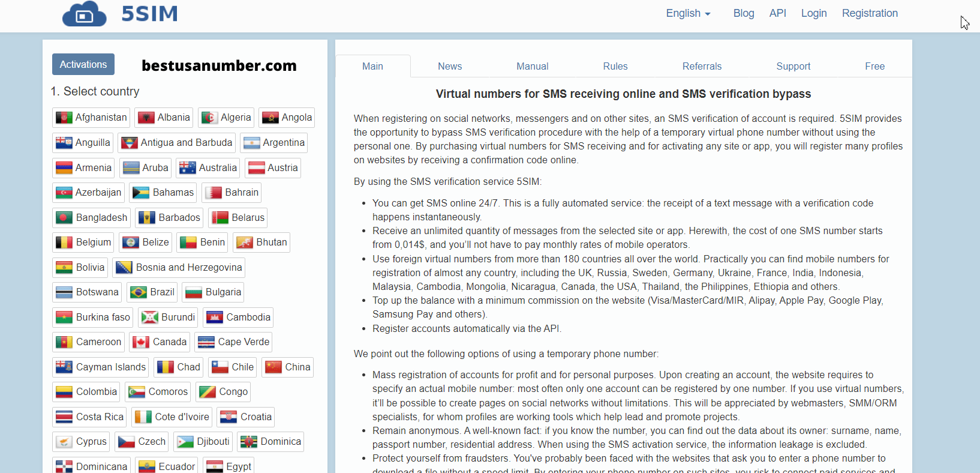Select the Algeria flag icon
Image resolution: width=980 pixels, height=473 pixels.
(x=209, y=118)
